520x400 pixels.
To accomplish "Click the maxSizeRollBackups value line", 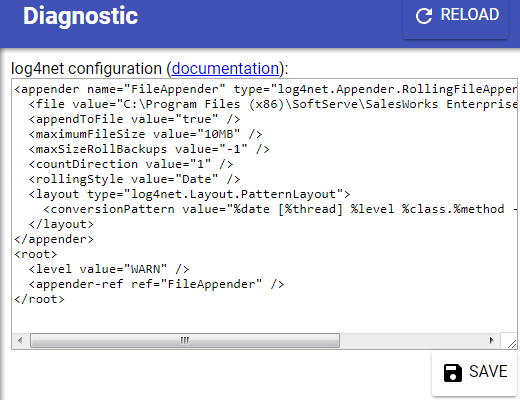I will (x=149, y=149).
